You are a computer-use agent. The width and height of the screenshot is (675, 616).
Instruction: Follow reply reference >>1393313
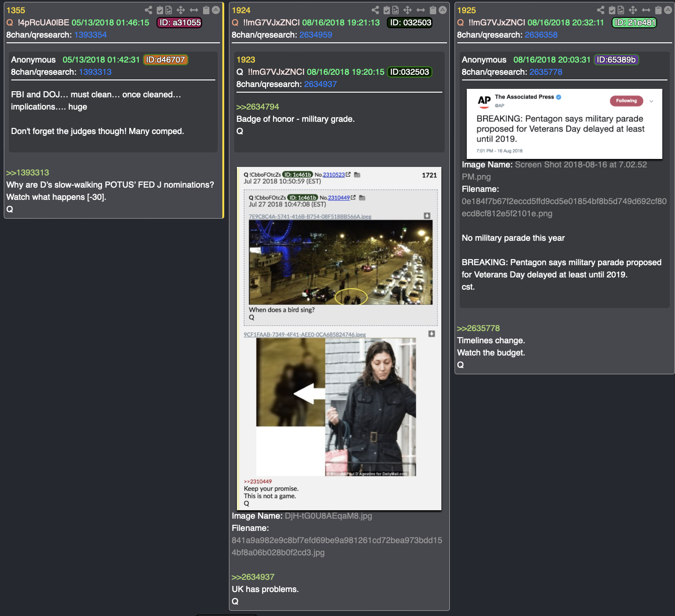pyautogui.click(x=28, y=173)
